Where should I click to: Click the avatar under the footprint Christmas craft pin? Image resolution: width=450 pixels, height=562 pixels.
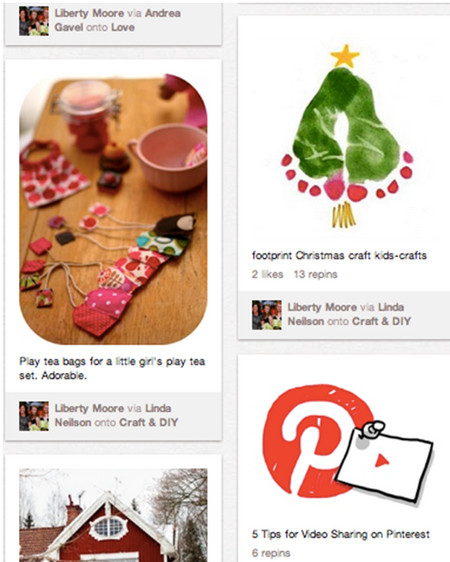coord(267,315)
